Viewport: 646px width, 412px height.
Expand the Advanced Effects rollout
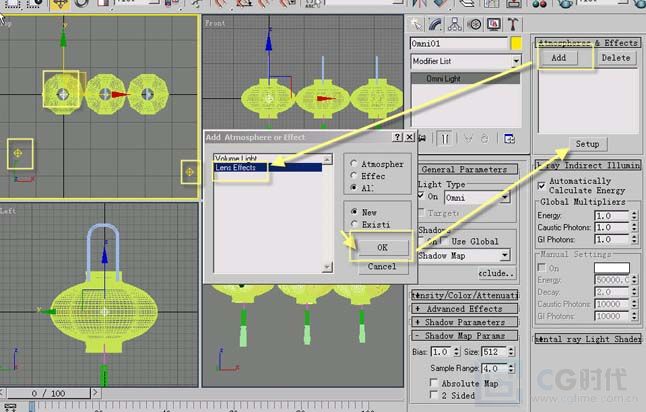(464, 309)
